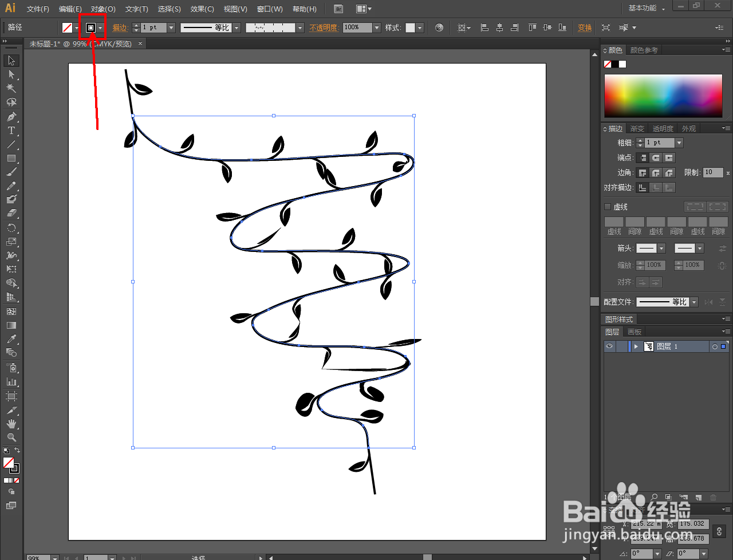Open the 文件(F) menu
733x560 pixels.
(x=38, y=9)
